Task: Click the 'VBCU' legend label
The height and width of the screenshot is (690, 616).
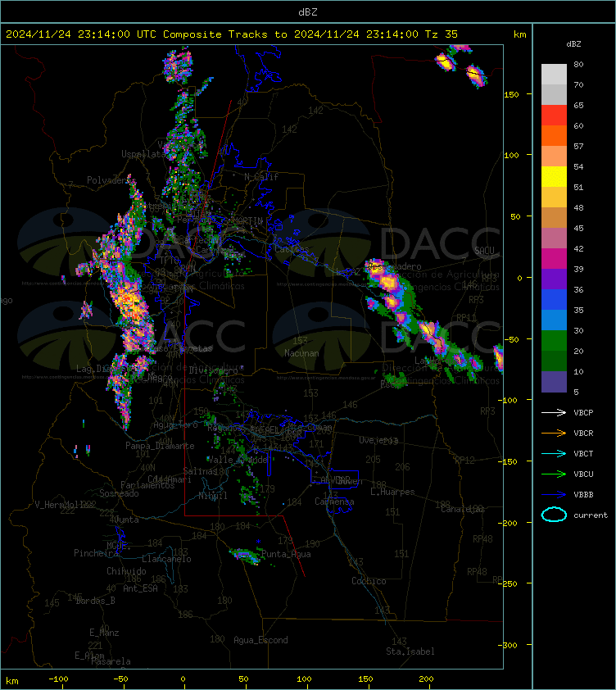Action: (x=583, y=474)
